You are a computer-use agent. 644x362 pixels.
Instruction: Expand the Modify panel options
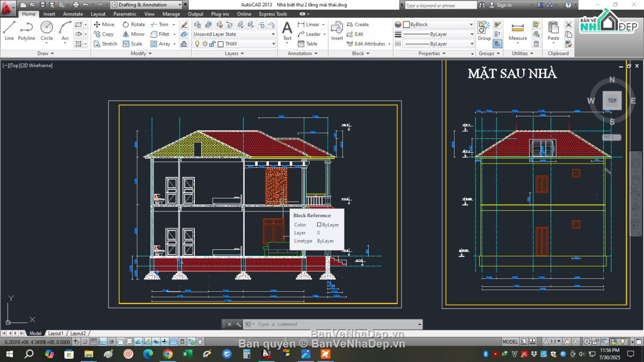tap(141, 54)
